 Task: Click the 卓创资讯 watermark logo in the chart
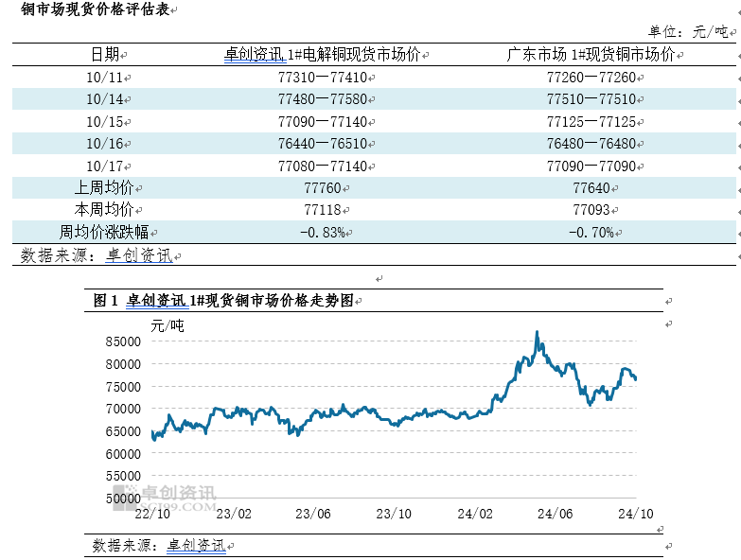click(x=166, y=498)
